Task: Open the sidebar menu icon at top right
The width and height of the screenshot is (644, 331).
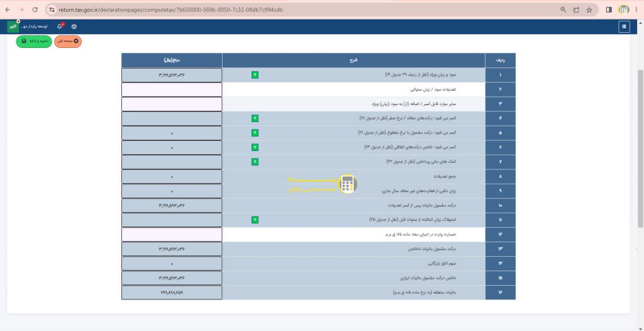Action: [x=625, y=26]
